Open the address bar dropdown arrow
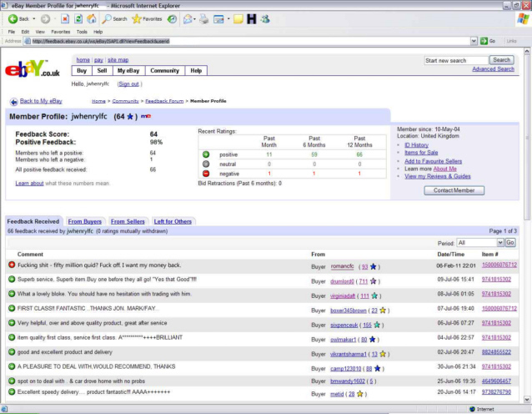 tap(474, 41)
